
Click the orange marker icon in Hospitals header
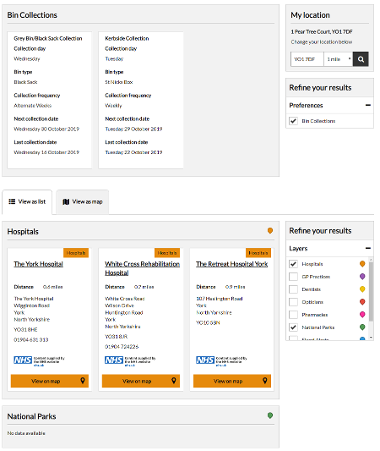tap(270, 231)
